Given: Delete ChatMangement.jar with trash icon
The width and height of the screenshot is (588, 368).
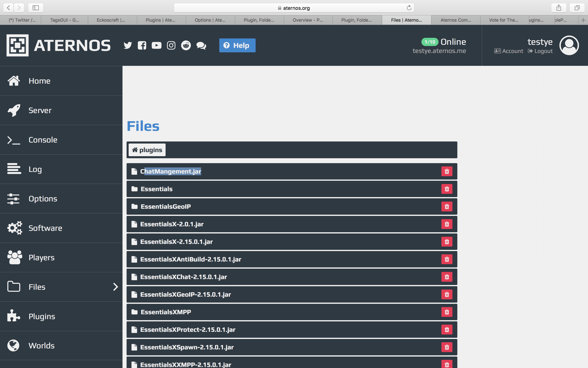Looking at the screenshot, I should [447, 171].
